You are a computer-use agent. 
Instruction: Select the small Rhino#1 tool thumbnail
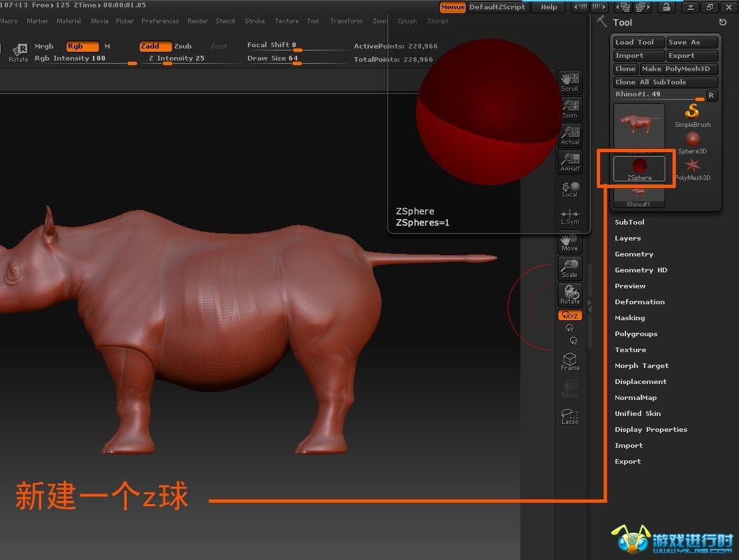pos(639,196)
